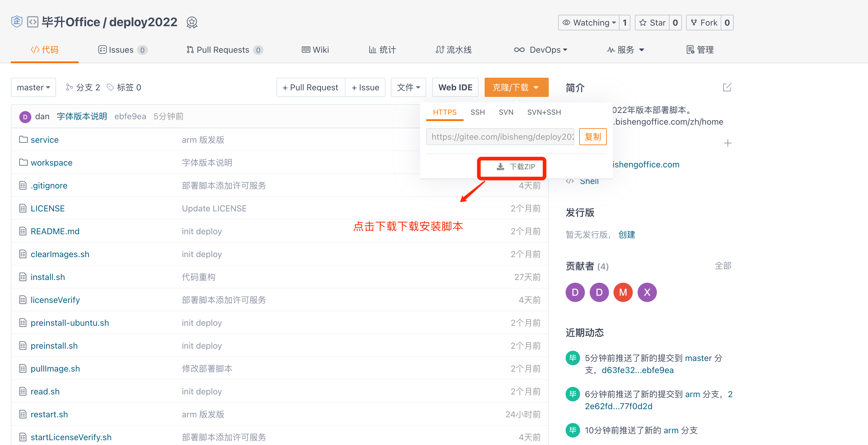Click the Shell language link

589,181
